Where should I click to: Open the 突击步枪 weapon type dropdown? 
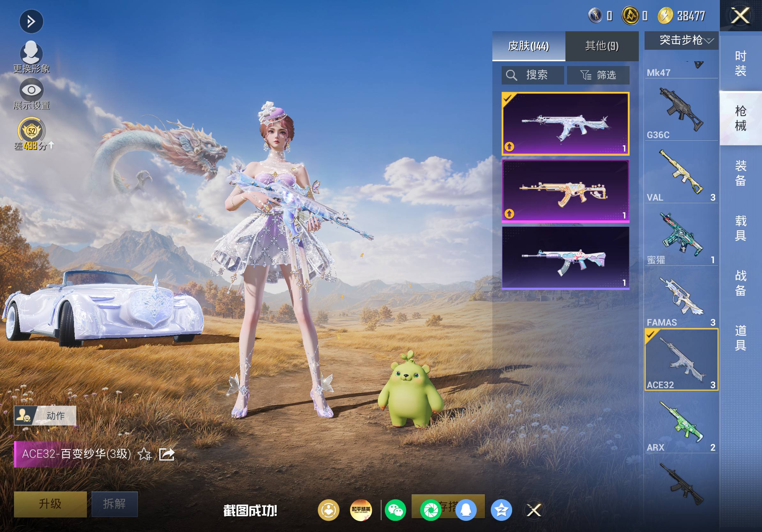point(681,41)
